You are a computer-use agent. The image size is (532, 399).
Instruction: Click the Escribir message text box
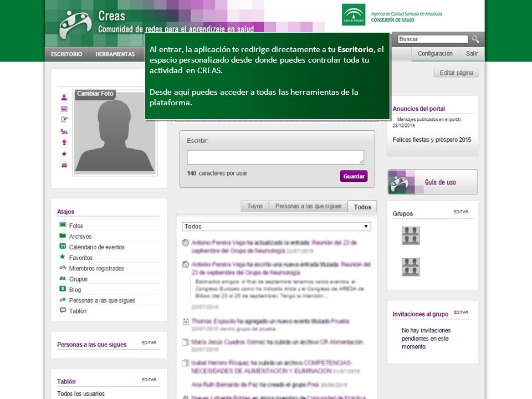(x=275, y=157)
